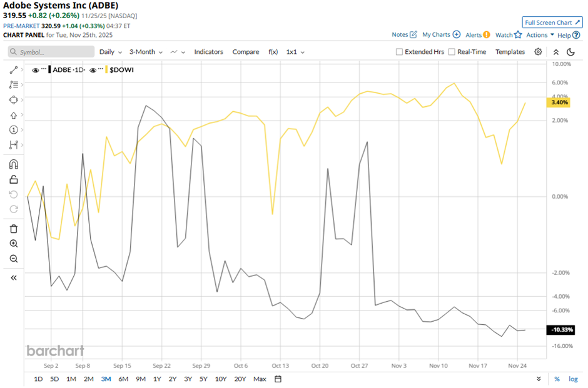
Task: Focus the Symbol search field
Action: (51, 52)
